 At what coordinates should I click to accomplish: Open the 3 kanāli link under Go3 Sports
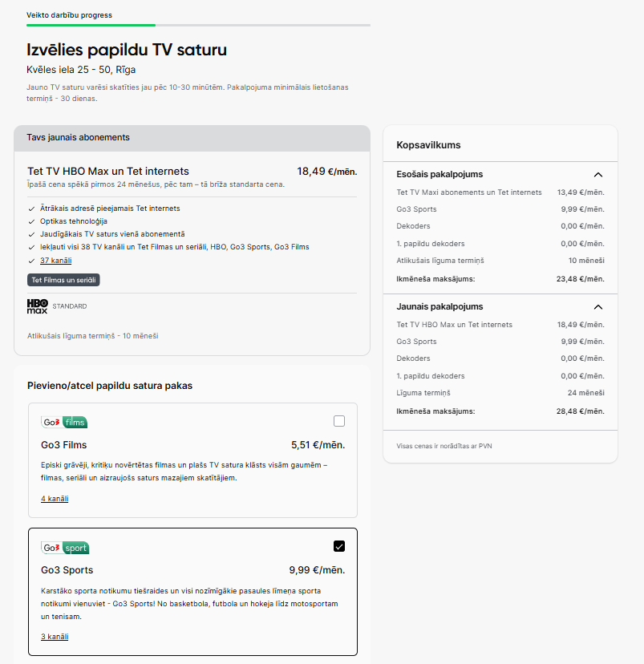tap(55, 637)
